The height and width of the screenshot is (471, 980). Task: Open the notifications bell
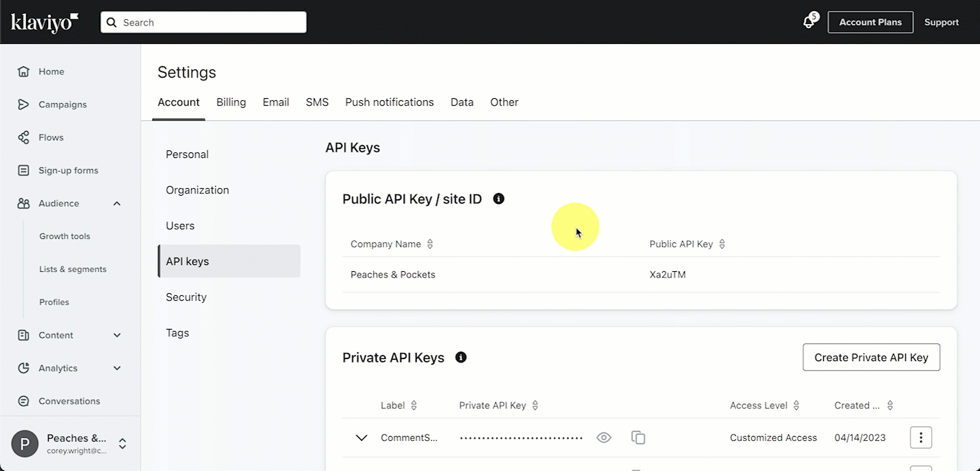809,22
